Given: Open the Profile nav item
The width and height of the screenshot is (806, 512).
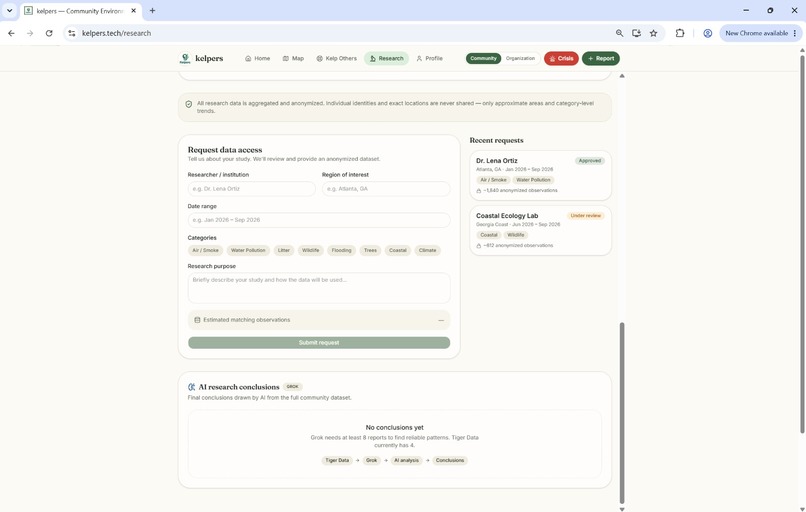Looking at the screenshot, I should coord(429,59).
